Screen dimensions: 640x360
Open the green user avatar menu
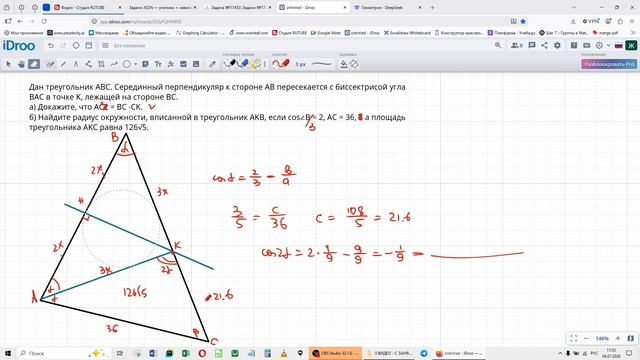click(631, 45)
